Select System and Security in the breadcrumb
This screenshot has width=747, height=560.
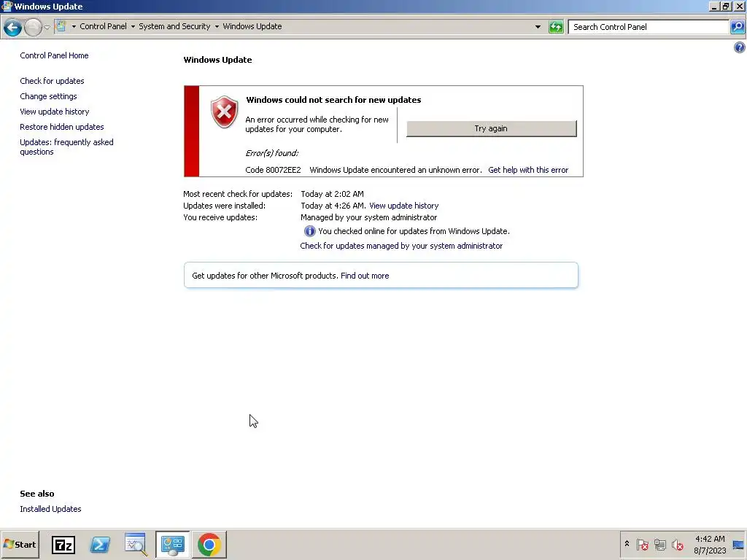[x=174, y=27]
